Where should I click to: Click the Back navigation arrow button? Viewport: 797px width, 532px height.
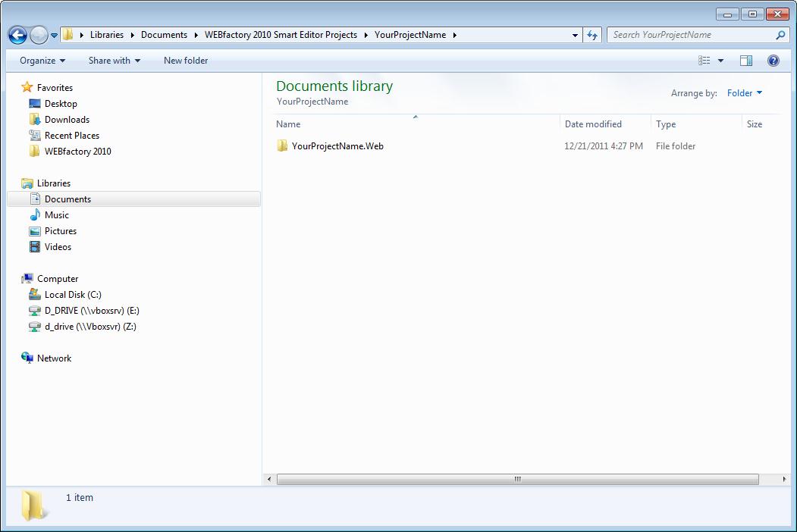[x=17, y=35]
